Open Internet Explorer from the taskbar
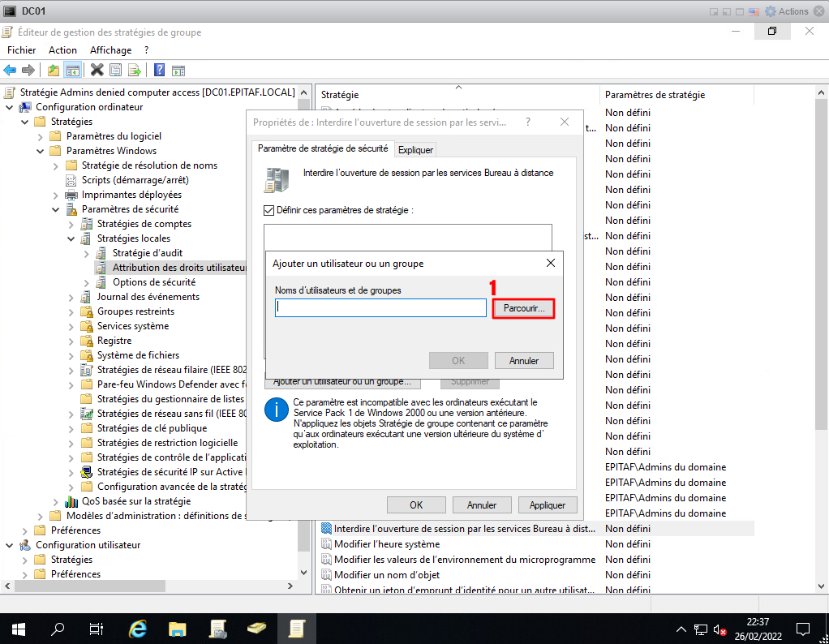Image resolution: width=829 pixels, height=644 pixels. point(138,629)
